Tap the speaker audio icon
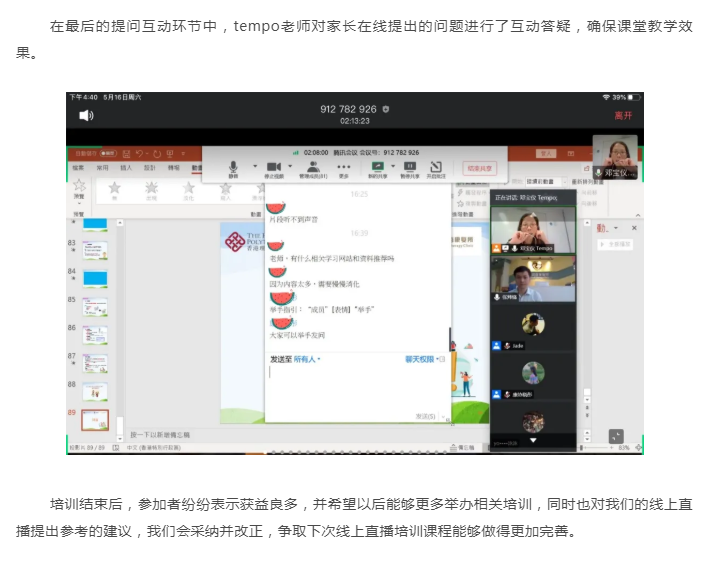 (86, 115)
